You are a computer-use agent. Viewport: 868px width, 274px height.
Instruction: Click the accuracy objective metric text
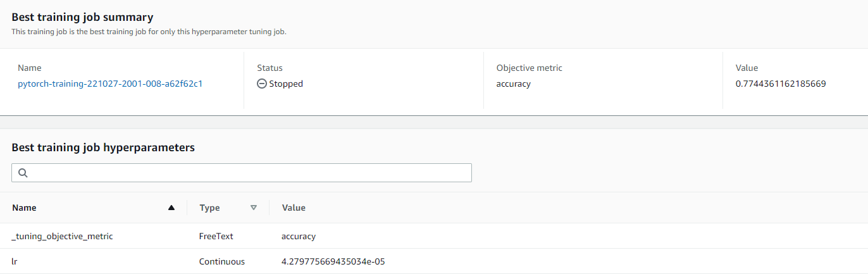(x=513, y=84)
